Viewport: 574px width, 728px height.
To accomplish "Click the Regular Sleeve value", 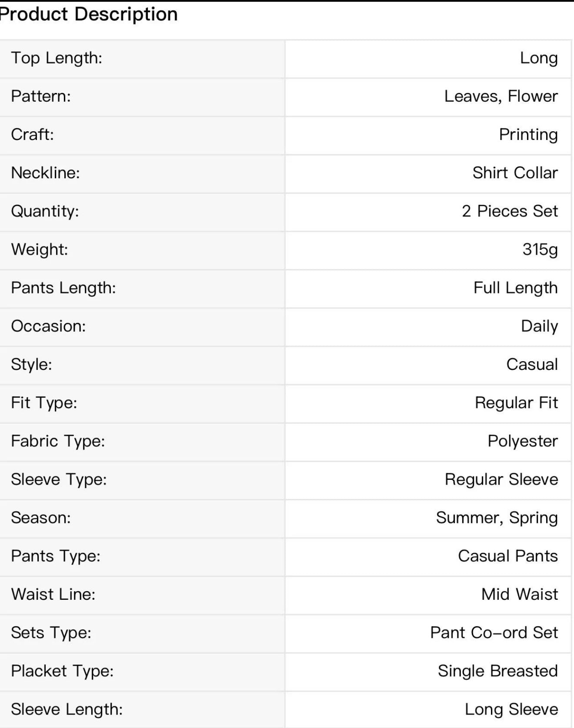I will tap(501, 479).
